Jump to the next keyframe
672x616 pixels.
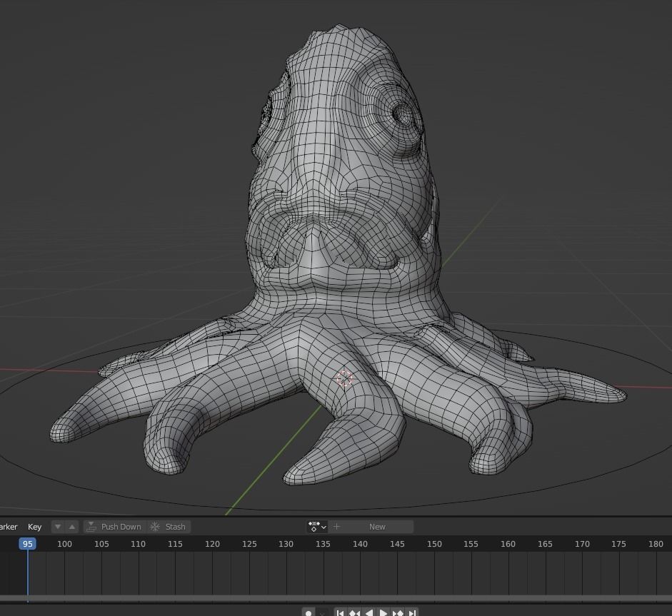pos(398,612)
